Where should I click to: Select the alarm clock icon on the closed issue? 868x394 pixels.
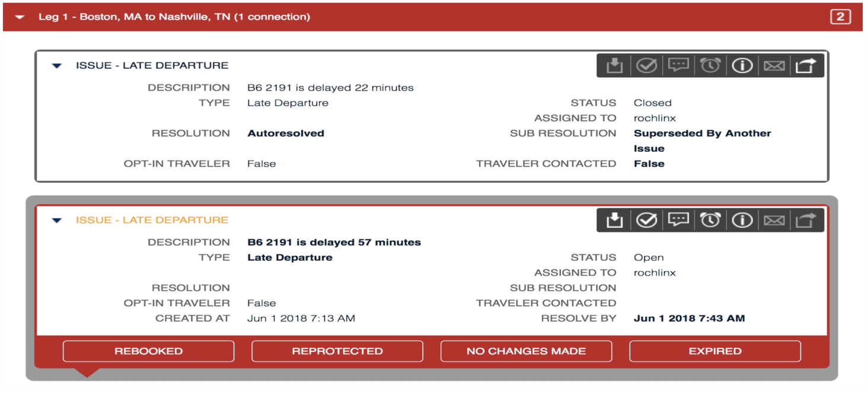(x=710, y=65)
